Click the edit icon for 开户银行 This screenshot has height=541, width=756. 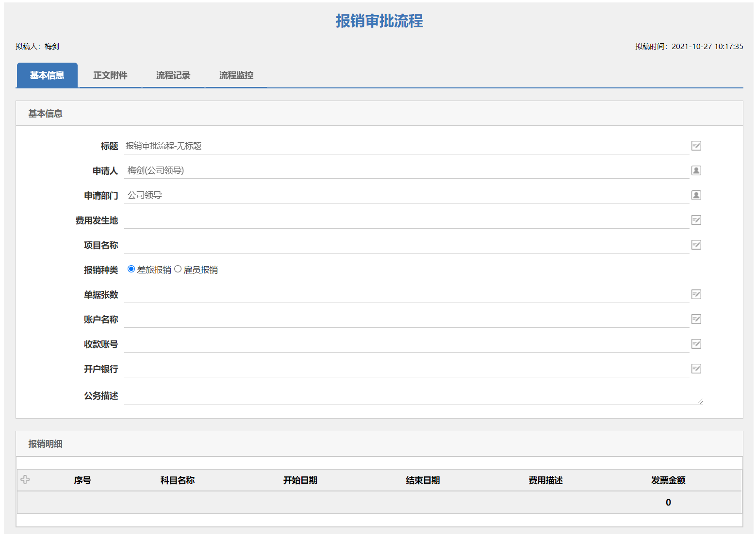click(x=696, y=369)
